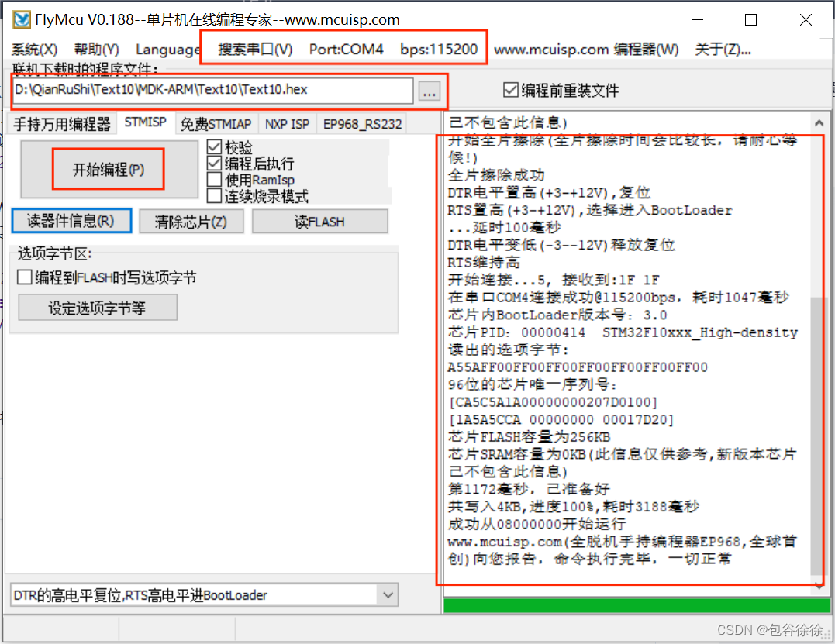The image size is (835, 644).
Task: Maximize the FlyMcu window
Action: [750, 19]
